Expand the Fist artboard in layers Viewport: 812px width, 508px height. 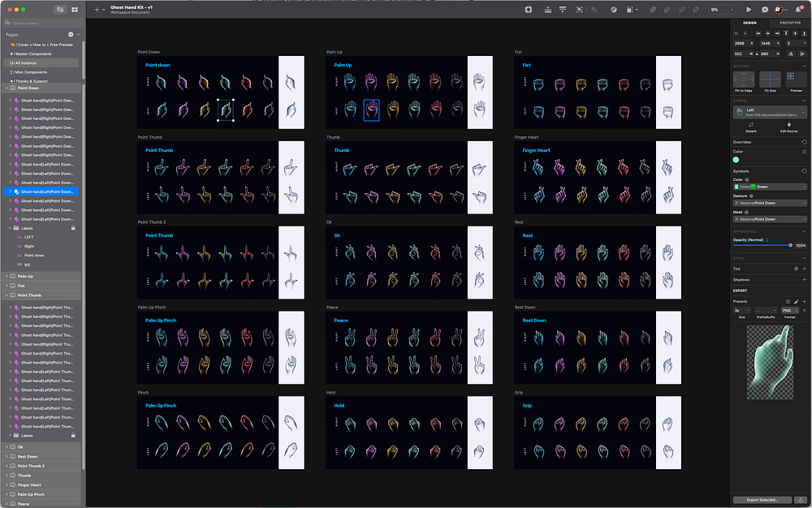[6, 286]
